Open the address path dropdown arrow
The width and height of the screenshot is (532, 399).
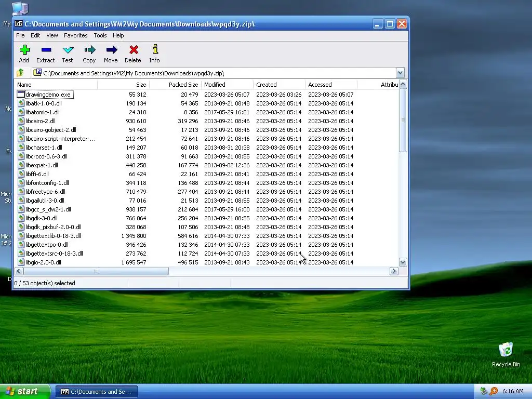(x=400, y=73)
